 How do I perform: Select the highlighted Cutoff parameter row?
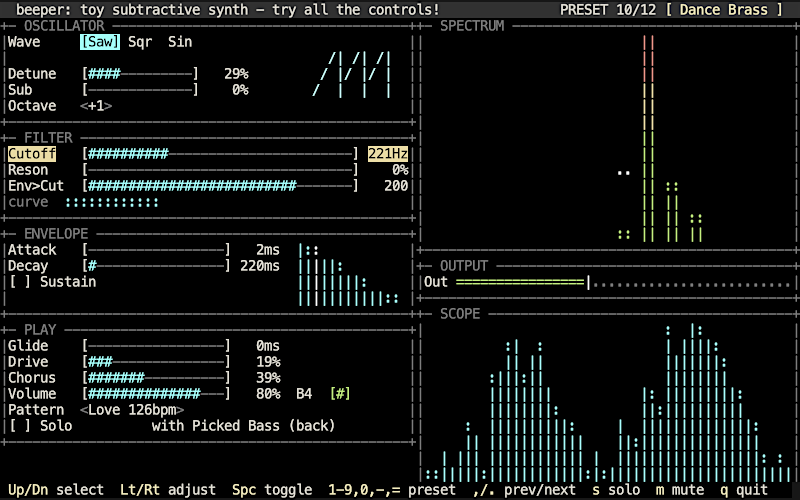[x=208, y=154]
